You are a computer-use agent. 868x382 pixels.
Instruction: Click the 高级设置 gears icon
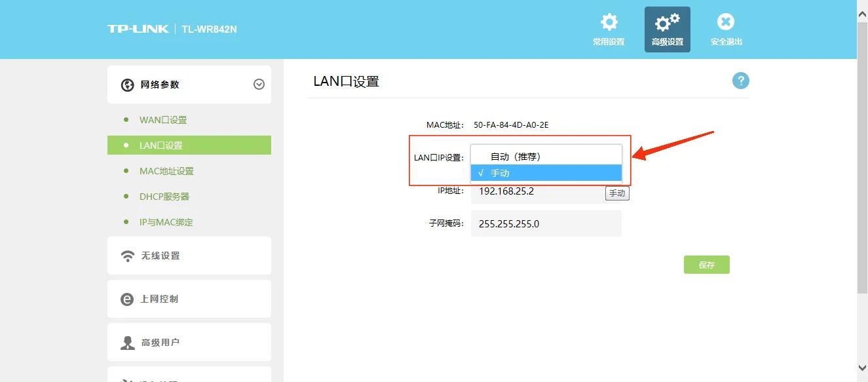(x=667, y=24)
